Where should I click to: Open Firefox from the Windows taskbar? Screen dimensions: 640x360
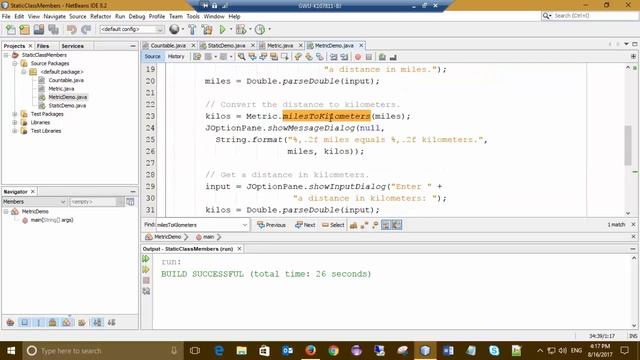[x=310, y=350]
